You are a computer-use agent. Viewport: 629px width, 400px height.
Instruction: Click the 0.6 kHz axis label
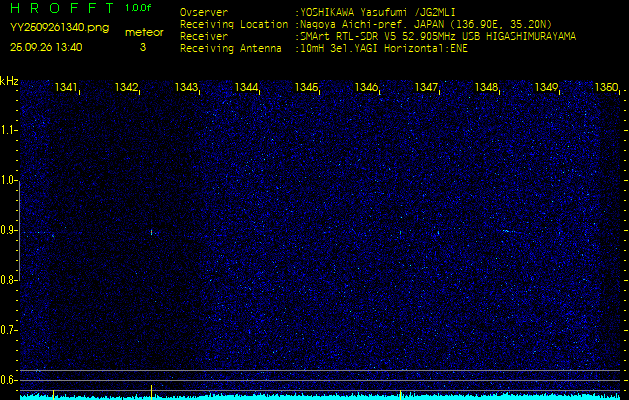(x=9, y=379)
